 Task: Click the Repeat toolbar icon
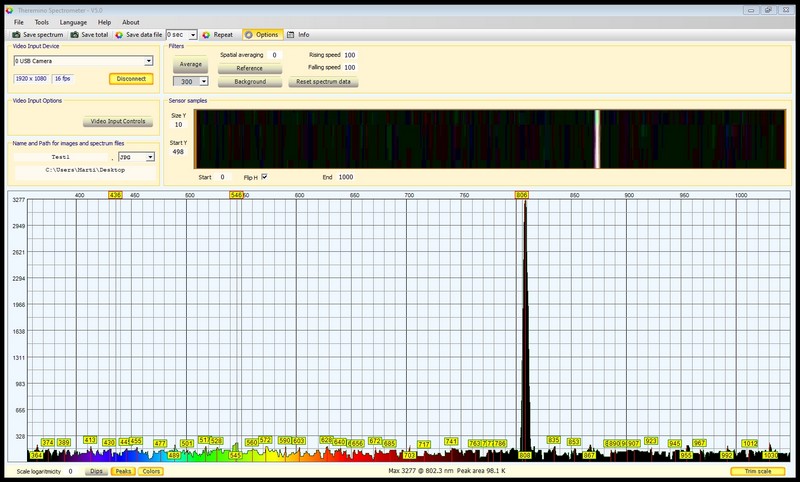pyautogui.click(x=205, y=34)
